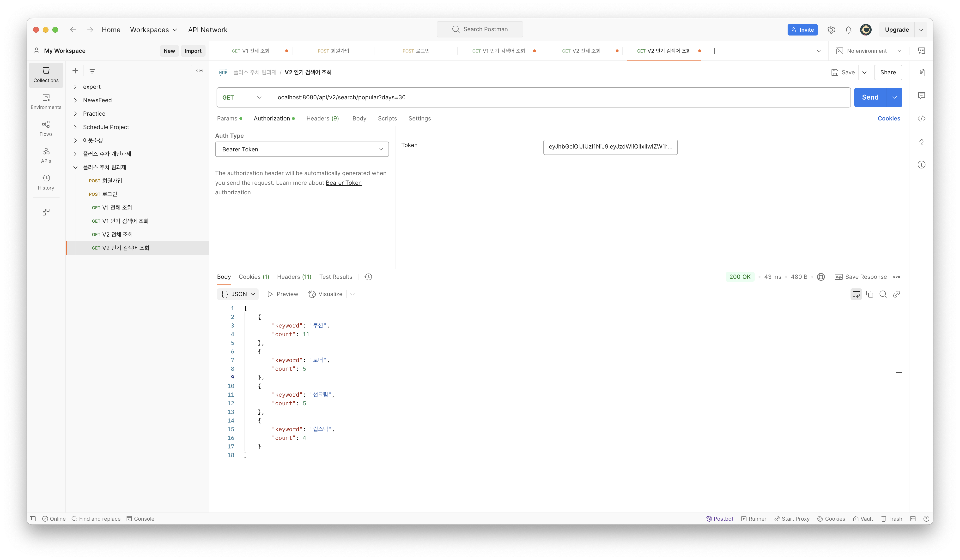Viewport: 960px width, 560px height.
Task: Open Postbot in status bar
Action: tap(720, 518)
